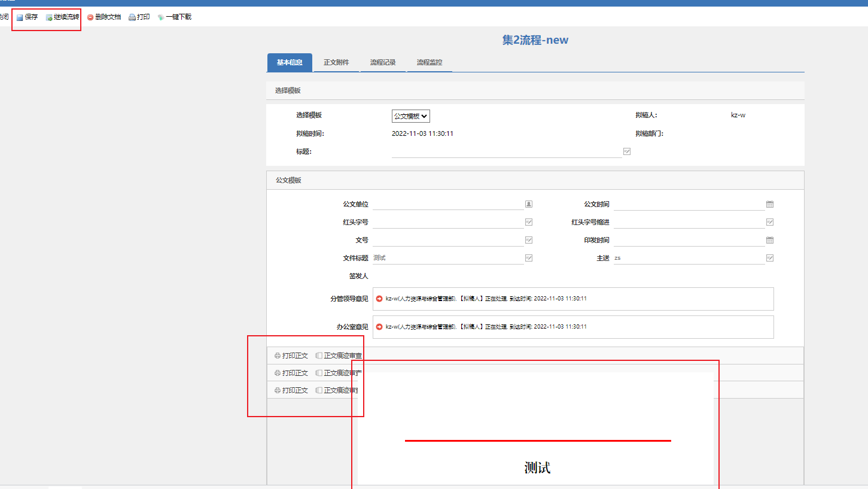Click edit icon at end of 标题 field
This screenshot has height=489, width=868.
(627, 151)
